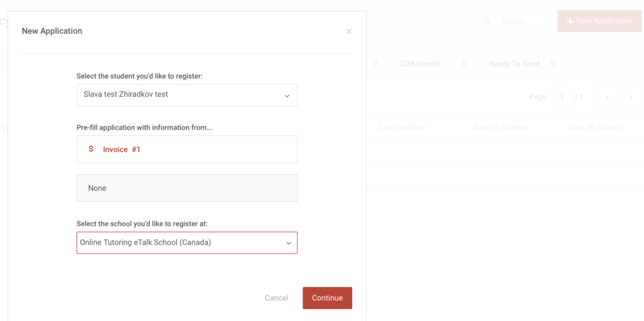Cancel the new application
Viewport: 644px width, 321px height.
277,298
